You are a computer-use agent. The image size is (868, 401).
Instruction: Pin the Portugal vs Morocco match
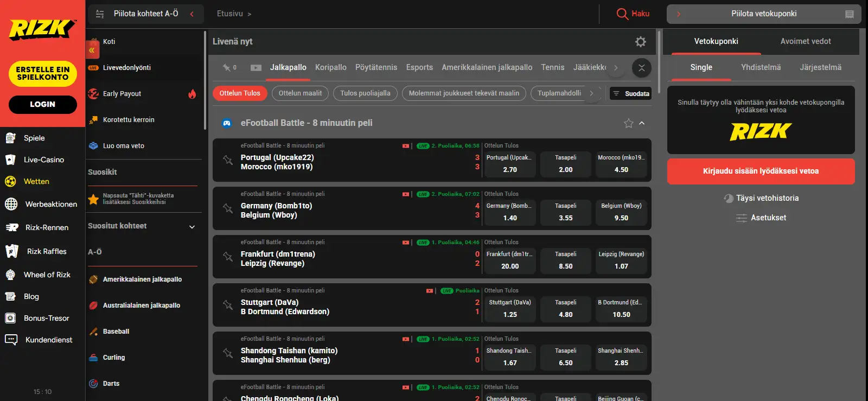click(228, 160)
